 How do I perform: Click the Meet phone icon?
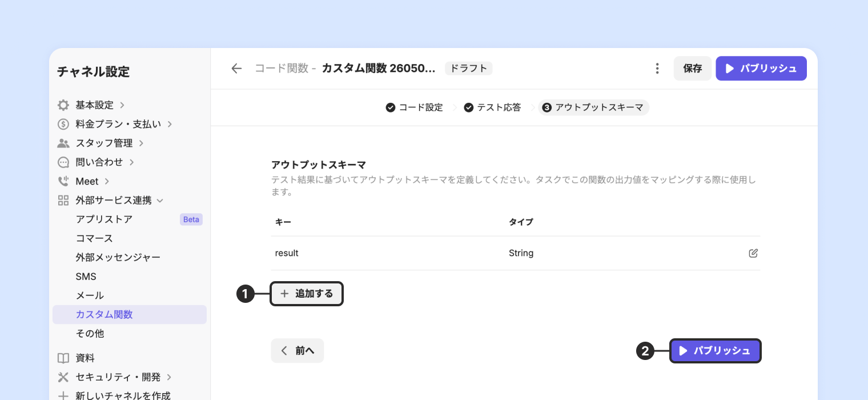click(x=63, y=181)
